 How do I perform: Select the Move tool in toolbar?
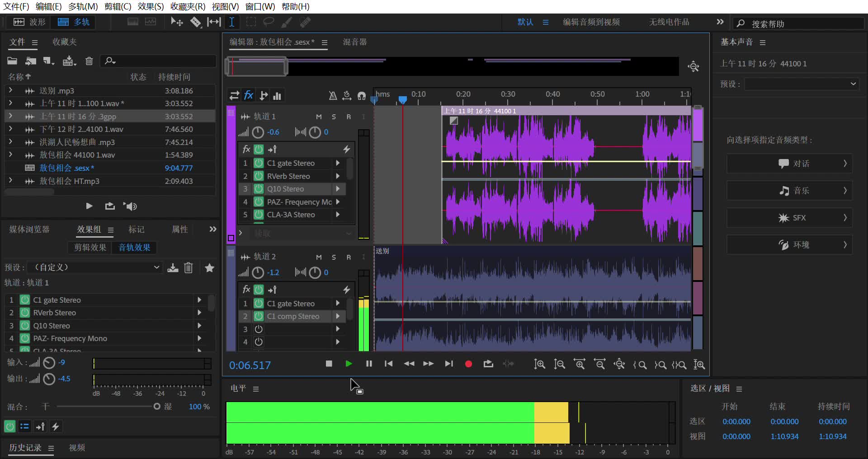pyautogui.click(x=176, y=22)
